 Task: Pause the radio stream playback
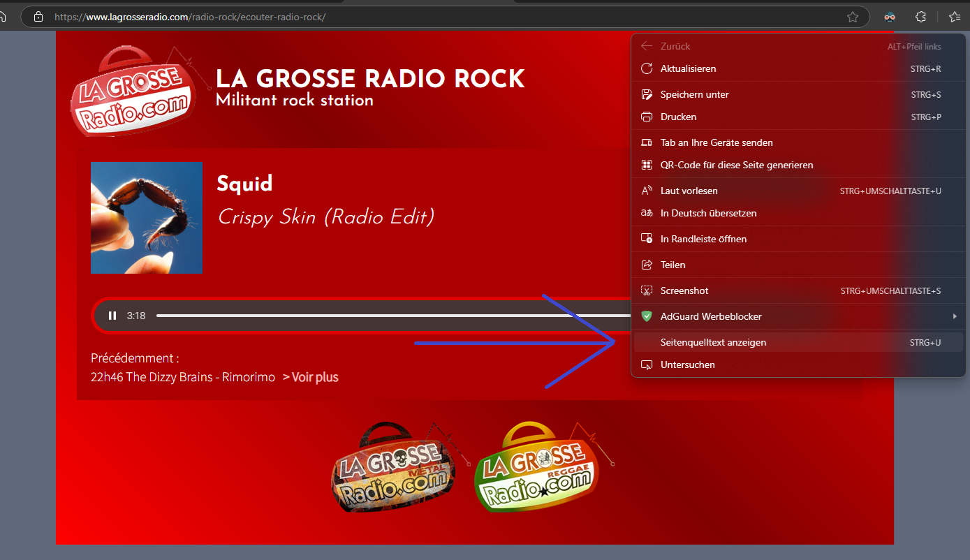[112, 316]
